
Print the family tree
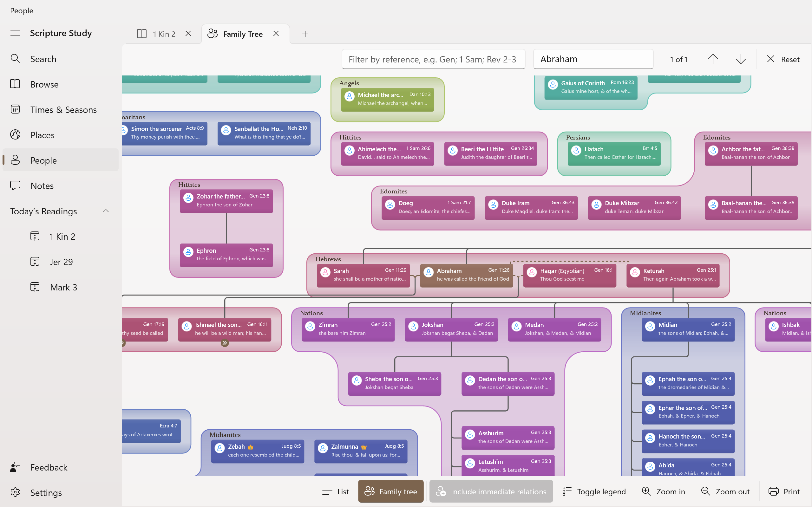click(784, 491)
